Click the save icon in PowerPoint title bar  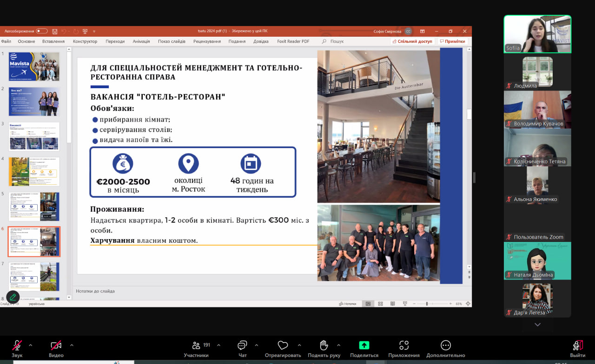[55, 31]
